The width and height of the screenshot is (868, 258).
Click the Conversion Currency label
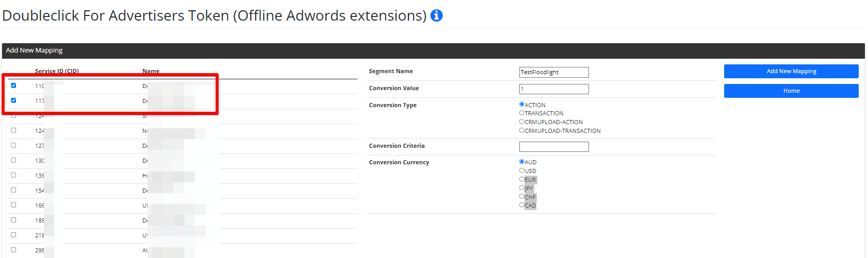[399, 162]
